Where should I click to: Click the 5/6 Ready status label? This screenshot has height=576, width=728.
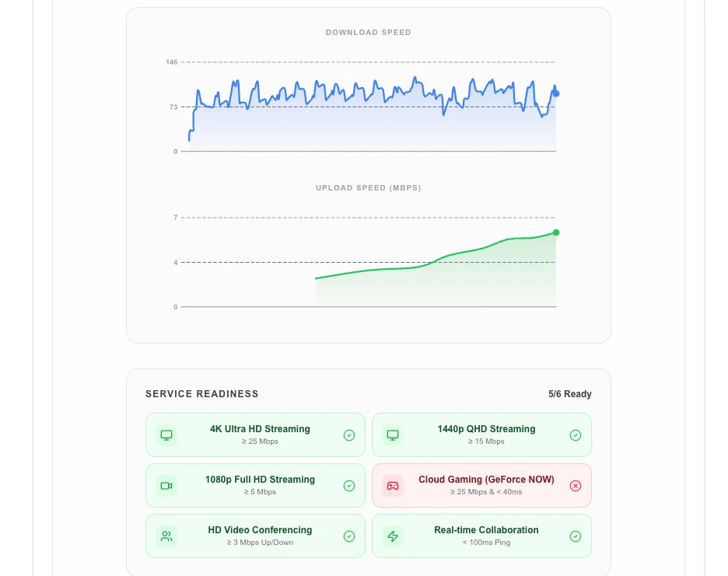tap(569, 394)
